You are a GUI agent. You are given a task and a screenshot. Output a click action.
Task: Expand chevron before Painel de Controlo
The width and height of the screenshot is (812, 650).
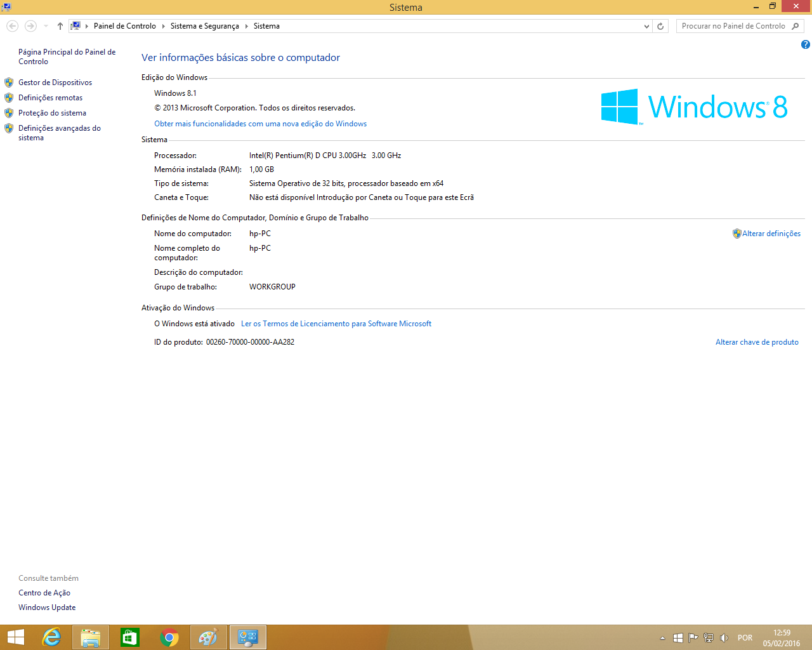(87, 26)
